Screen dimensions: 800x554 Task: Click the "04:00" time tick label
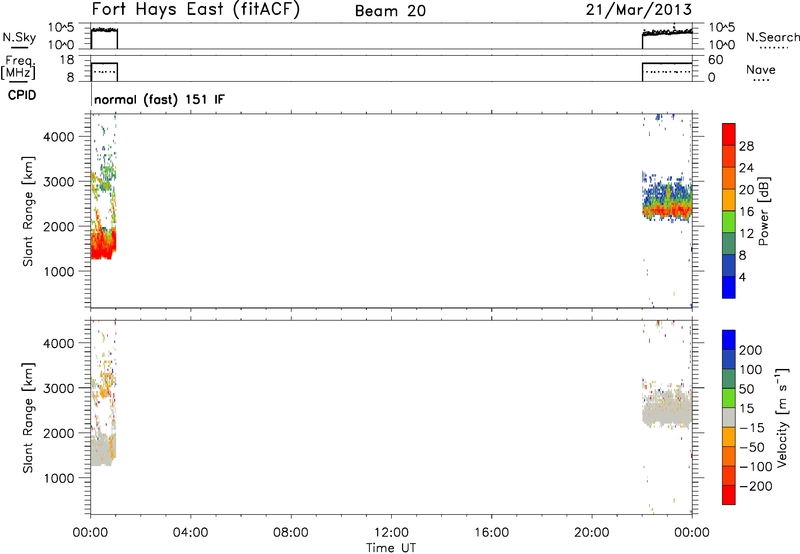(x=190, y=533)
